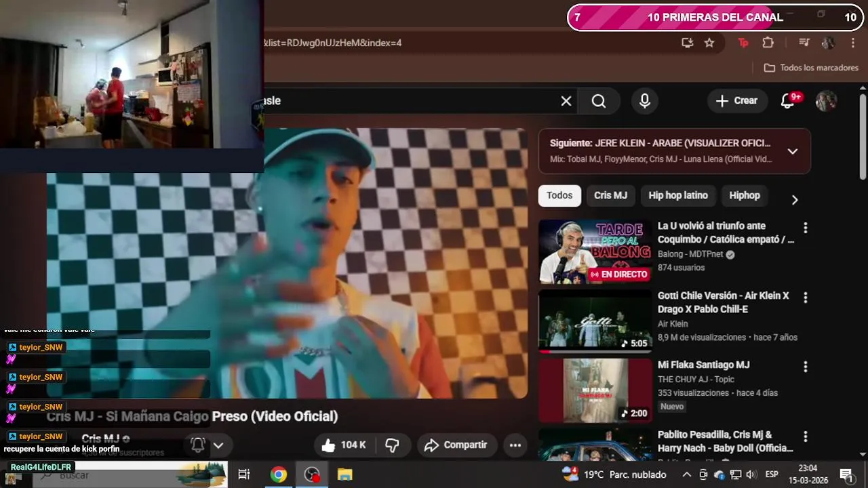Open Google Chrome from the taskbar

278,474
